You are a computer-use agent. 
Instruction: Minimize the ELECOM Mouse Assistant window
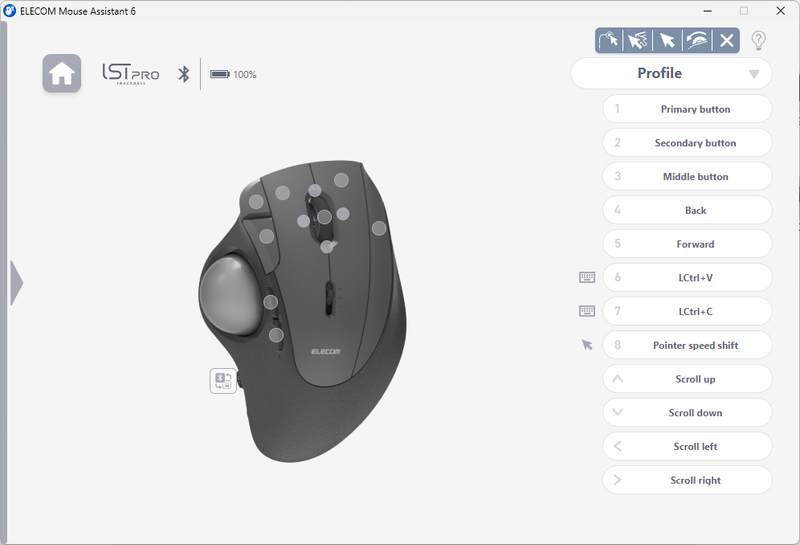707,11
